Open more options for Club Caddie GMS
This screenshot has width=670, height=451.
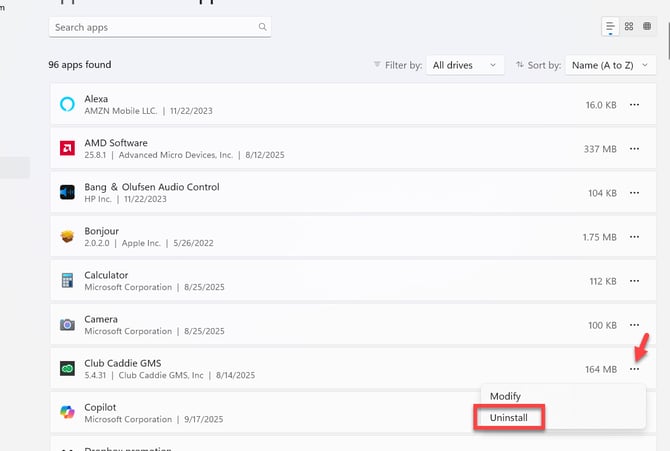(634, 369)
